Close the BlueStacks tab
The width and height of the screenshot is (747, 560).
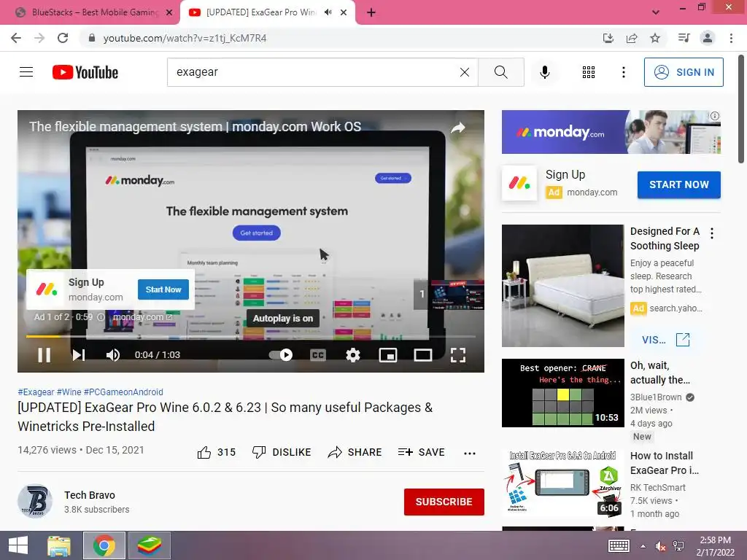pyautogui.click(x=169, y=12)
